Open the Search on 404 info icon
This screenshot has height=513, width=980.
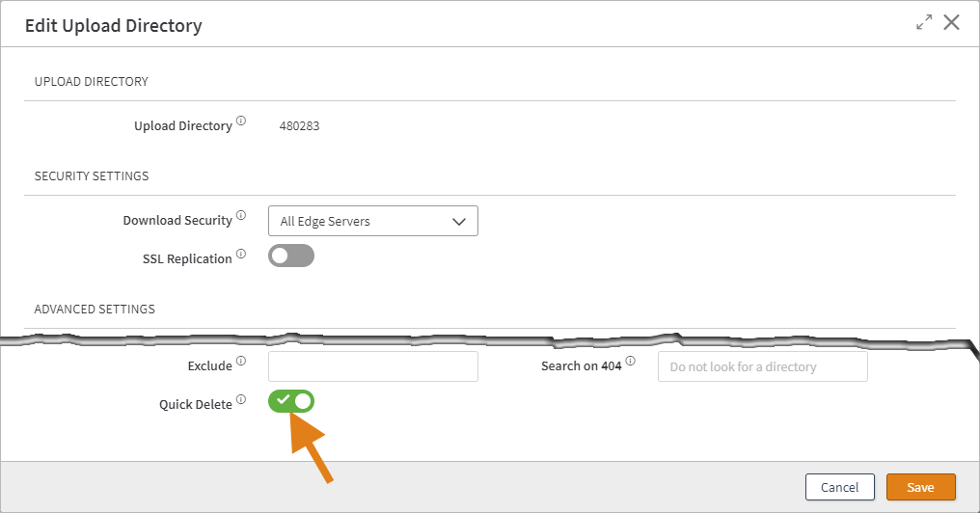tap(631, 362)
